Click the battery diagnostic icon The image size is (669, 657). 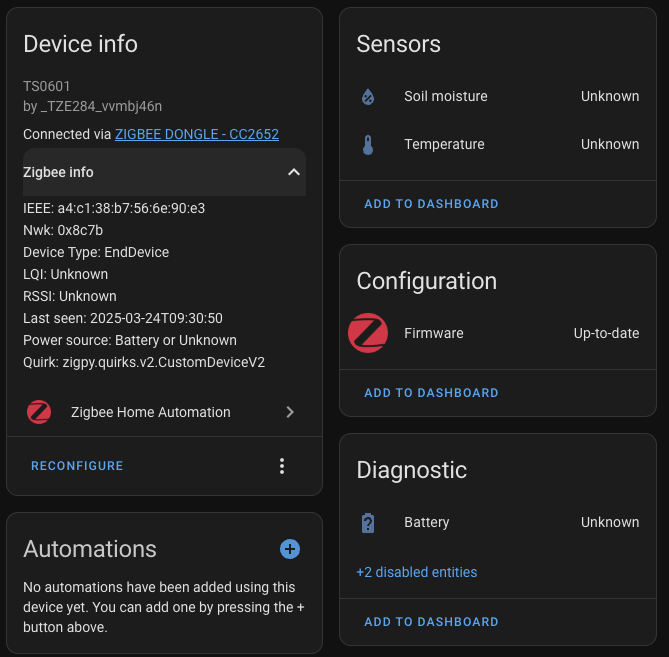(x=368, y=522)
